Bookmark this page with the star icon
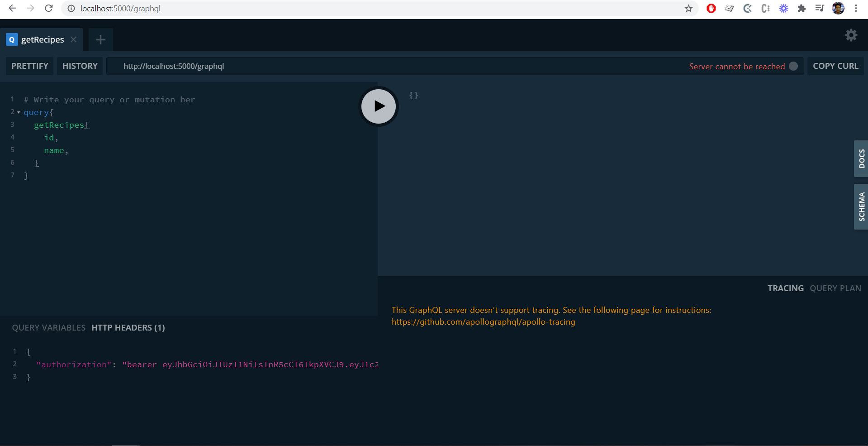 point(688,8)
